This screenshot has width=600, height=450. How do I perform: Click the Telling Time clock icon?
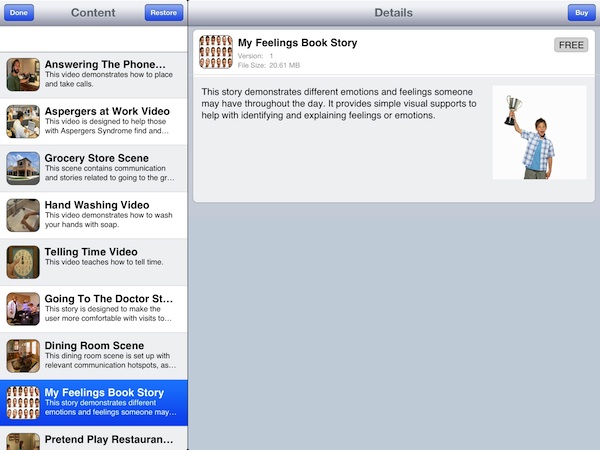22,262
